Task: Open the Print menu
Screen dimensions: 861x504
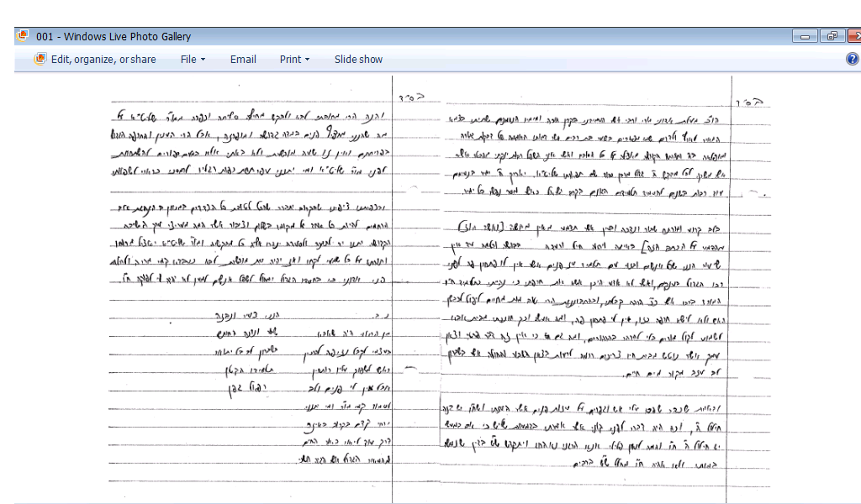Action: coord(290,60)
